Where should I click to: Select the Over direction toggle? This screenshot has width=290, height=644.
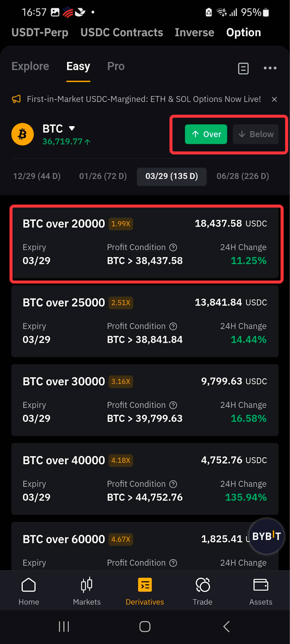pos(206,134)
